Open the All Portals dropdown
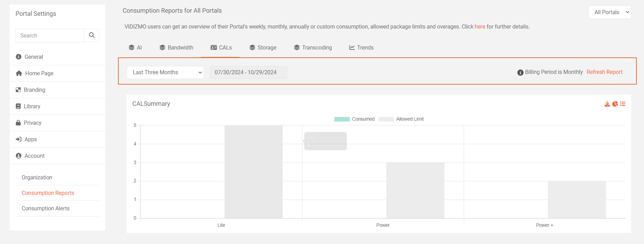The image size is (644, 244). 610,12
